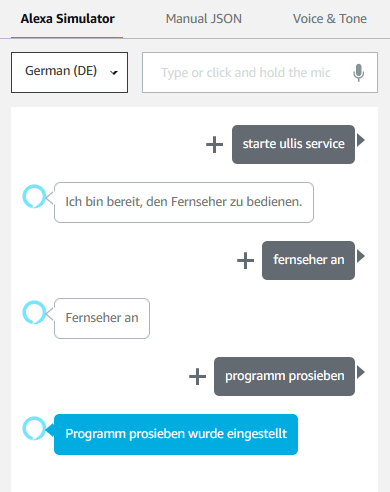Click replay arrow next to 'programm prosieben'

[361, 372]
